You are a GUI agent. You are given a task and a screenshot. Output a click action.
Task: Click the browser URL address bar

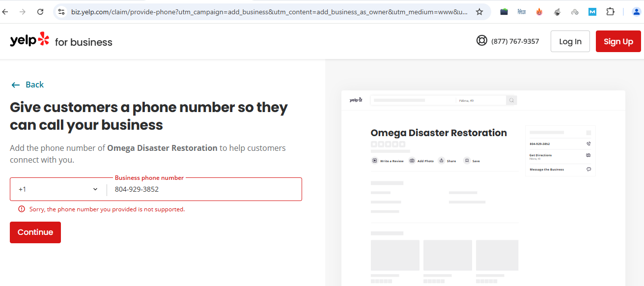click(x=269, y=12)
